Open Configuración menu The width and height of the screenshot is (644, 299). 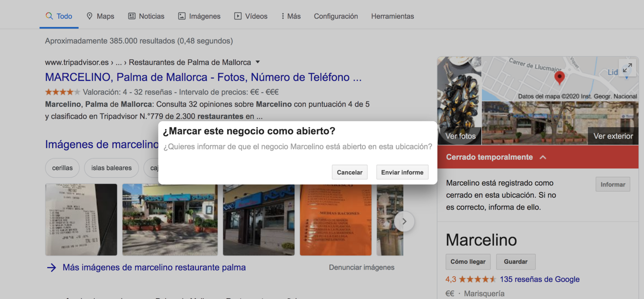tap(336, 16)
